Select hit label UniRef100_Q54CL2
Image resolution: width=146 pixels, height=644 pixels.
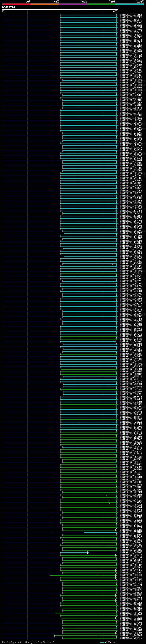pos(131,77)
